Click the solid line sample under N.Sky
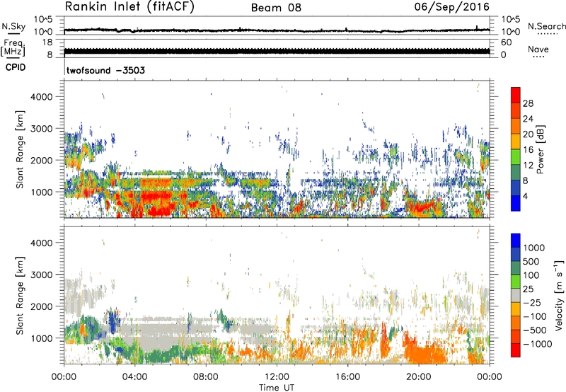The height and width of the screenshot is (392, 566). pyautogui.click(x=13, y=34)
